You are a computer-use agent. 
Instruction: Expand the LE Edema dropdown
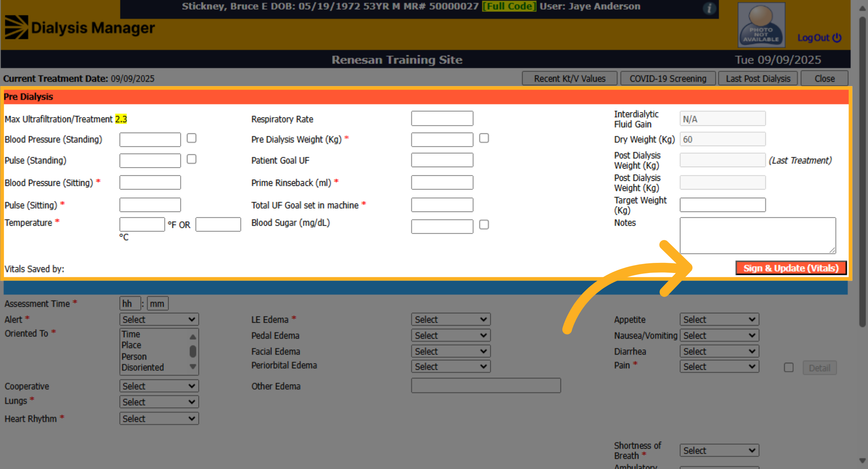[451, 319]
